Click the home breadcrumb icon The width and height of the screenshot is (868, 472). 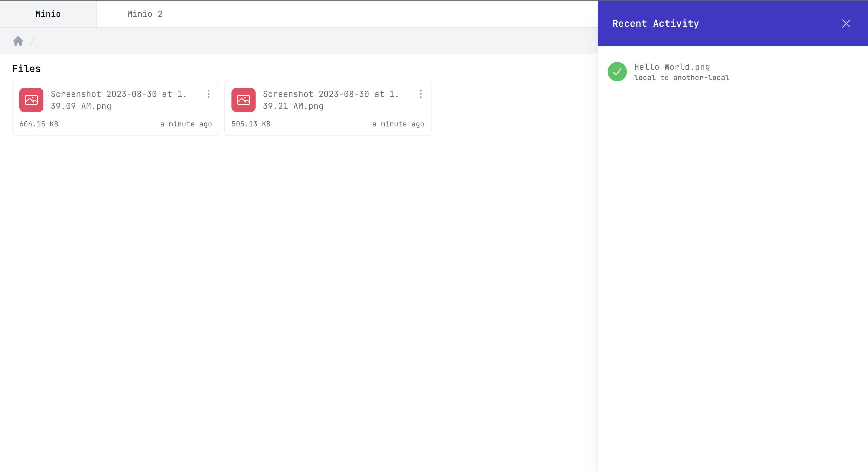point(18,41)
